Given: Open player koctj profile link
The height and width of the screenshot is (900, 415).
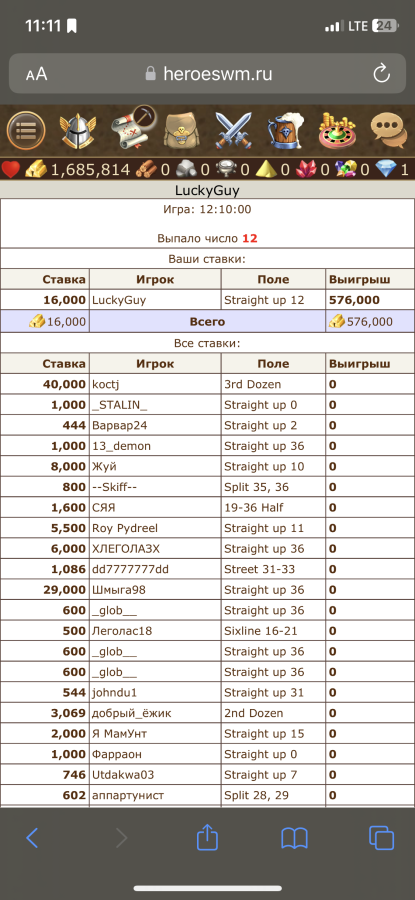Looking at the screenshot, I should point(106,384).
